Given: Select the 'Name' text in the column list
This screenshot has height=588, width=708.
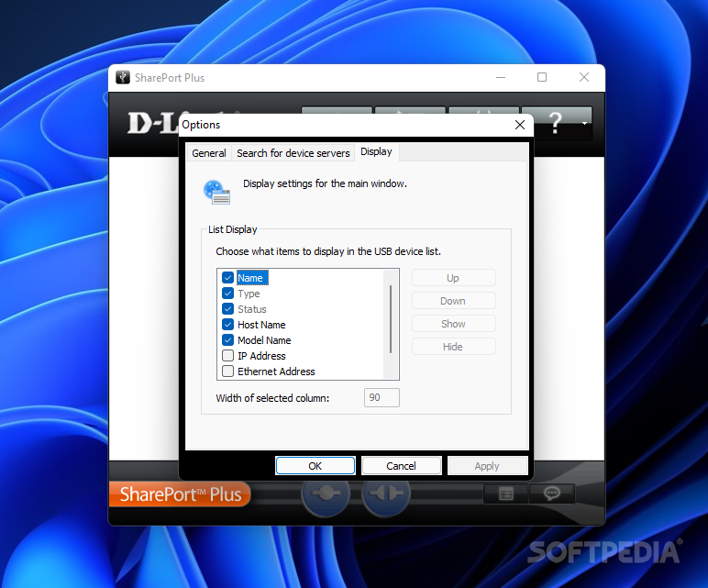Looking at the screenshot, I should [250, 278].
